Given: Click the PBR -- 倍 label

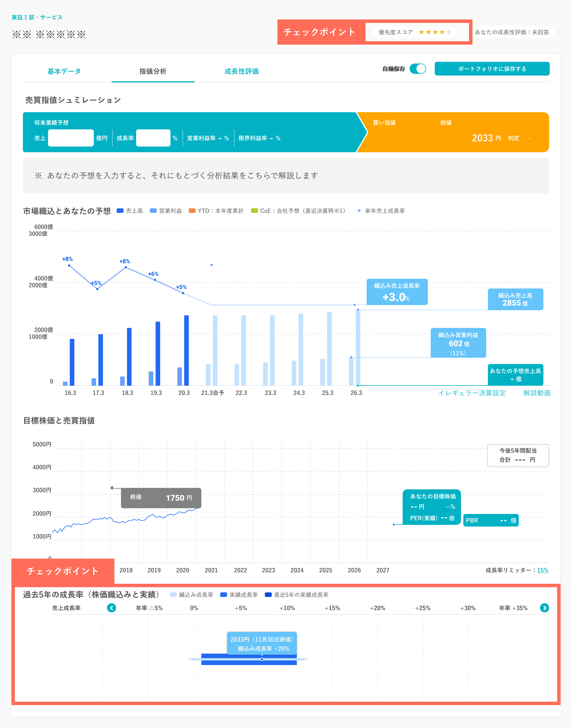Looking at the screenshot, I should 491,520.
